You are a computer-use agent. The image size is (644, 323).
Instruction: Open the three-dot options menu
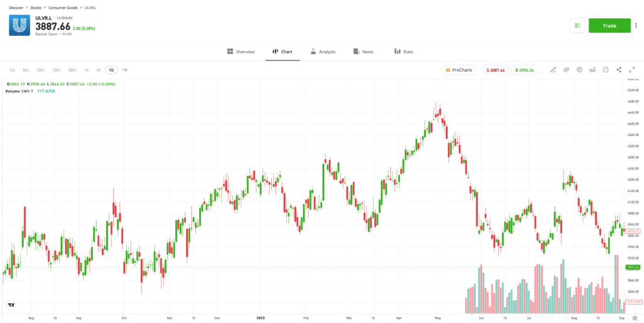pos(636,25)
